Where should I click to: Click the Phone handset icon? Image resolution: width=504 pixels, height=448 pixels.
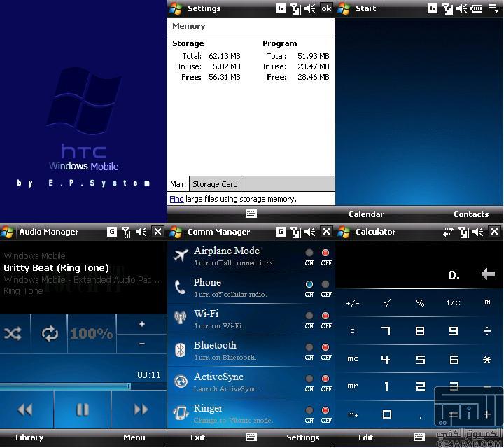(x=180, y=287)
